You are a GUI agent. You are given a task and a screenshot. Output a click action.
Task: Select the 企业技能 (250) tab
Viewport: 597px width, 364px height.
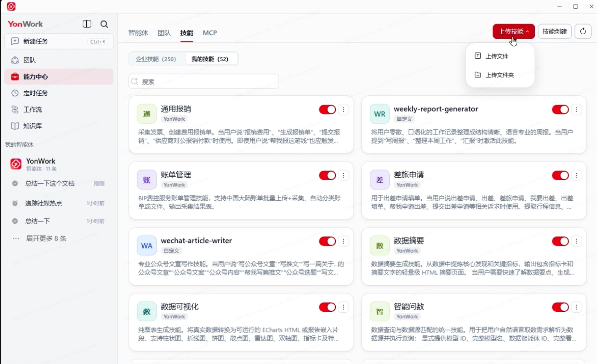tap(156, 59)
